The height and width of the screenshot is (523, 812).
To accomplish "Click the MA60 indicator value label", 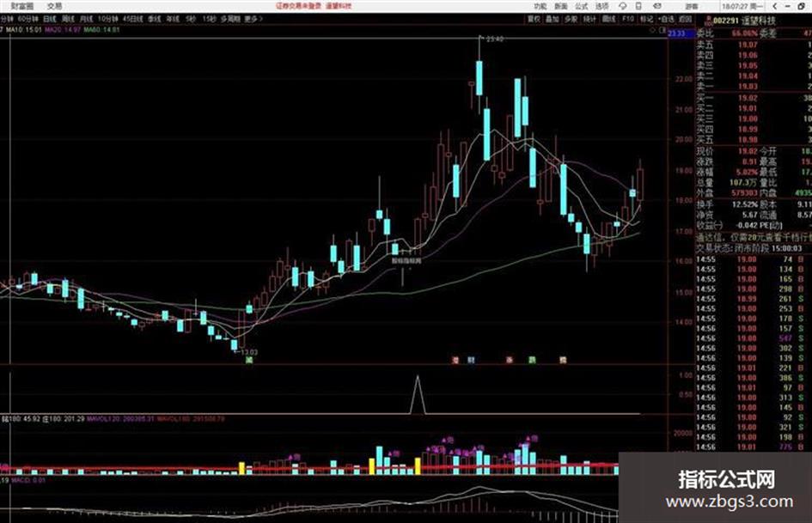I will tap(101, 30).
